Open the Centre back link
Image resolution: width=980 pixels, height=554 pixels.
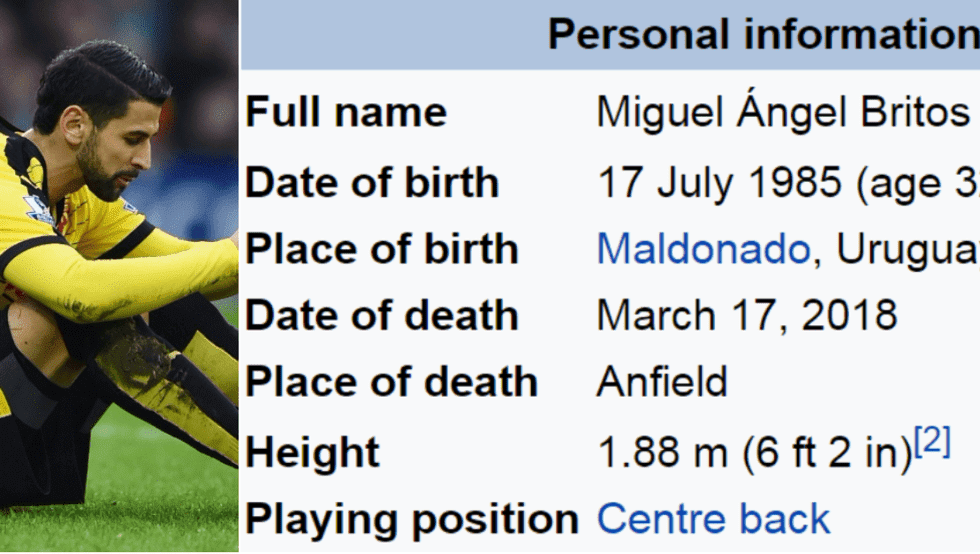point(713,519)
